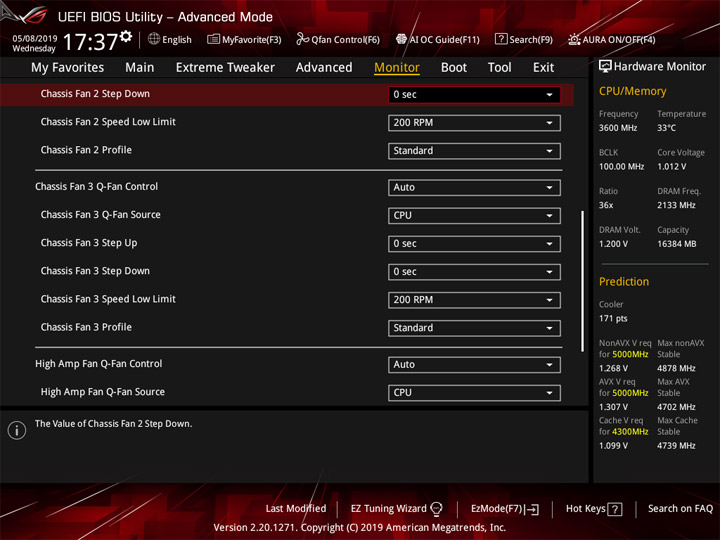Launch EZ Tuning Wizard
The image size is (720, 540).
(x=396, y=509)
